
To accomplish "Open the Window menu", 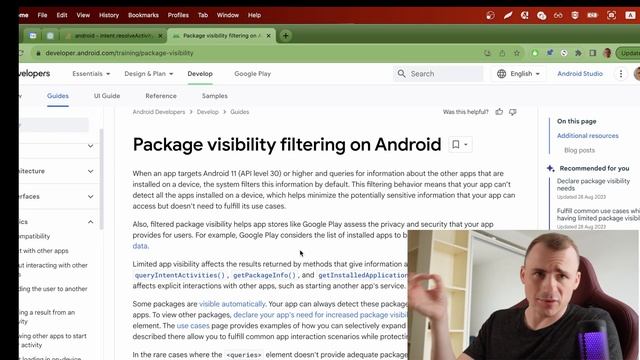I will coord(228,15).
